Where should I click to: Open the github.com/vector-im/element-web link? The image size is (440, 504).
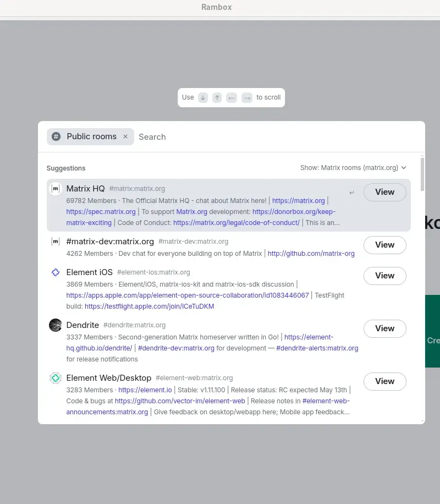point(180,401)
